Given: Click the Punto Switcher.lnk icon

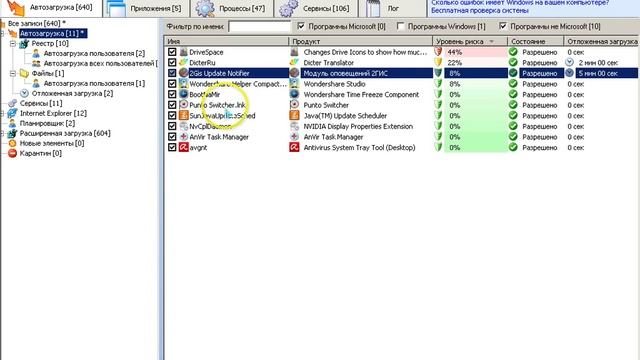Looking at the screenshot, I should [183, 105].
